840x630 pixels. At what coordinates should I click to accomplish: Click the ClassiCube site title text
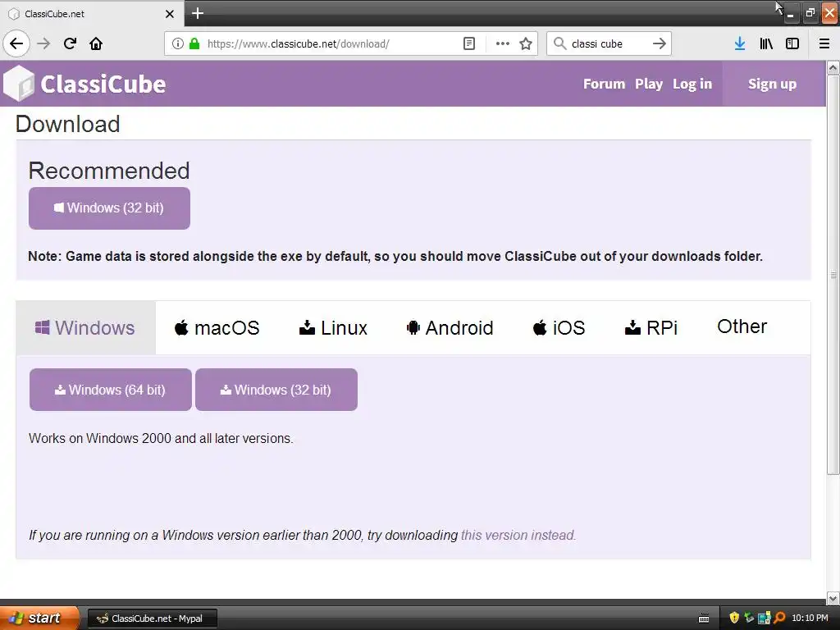[103, 84]
